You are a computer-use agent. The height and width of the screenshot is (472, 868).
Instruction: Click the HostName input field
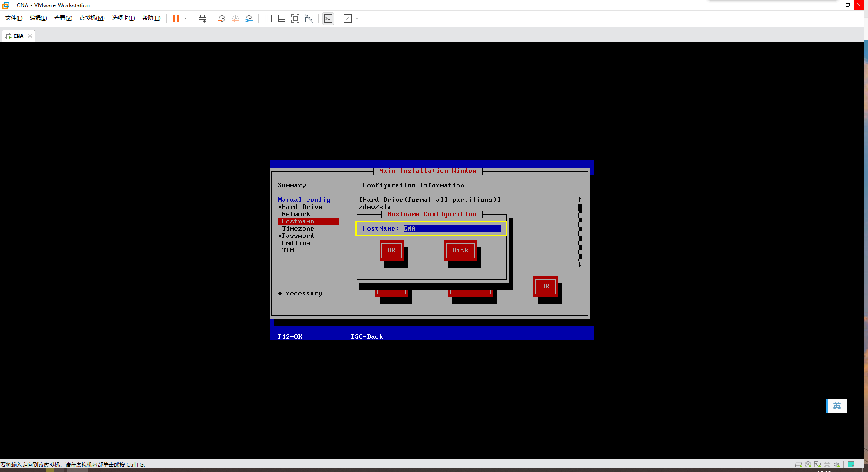point(452,229)
